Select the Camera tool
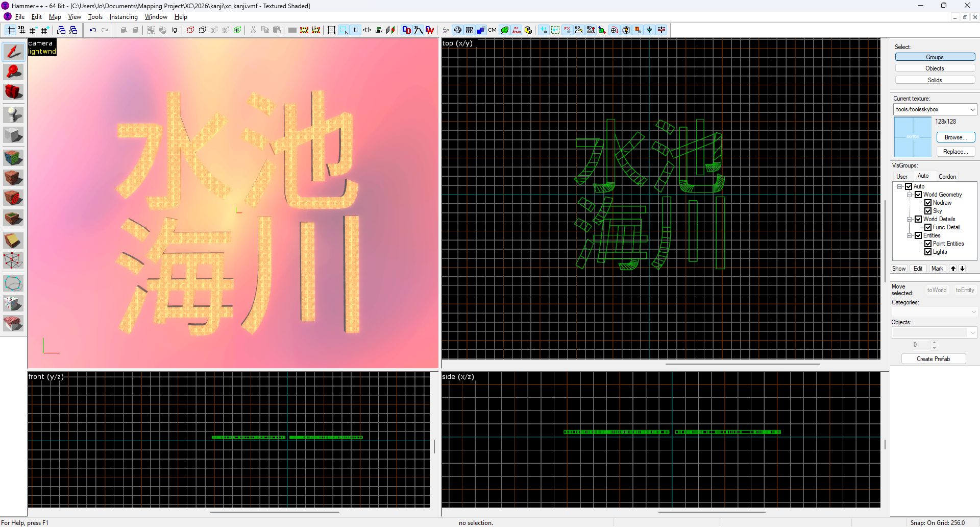The image size is (980, 527). click(13, 92)
